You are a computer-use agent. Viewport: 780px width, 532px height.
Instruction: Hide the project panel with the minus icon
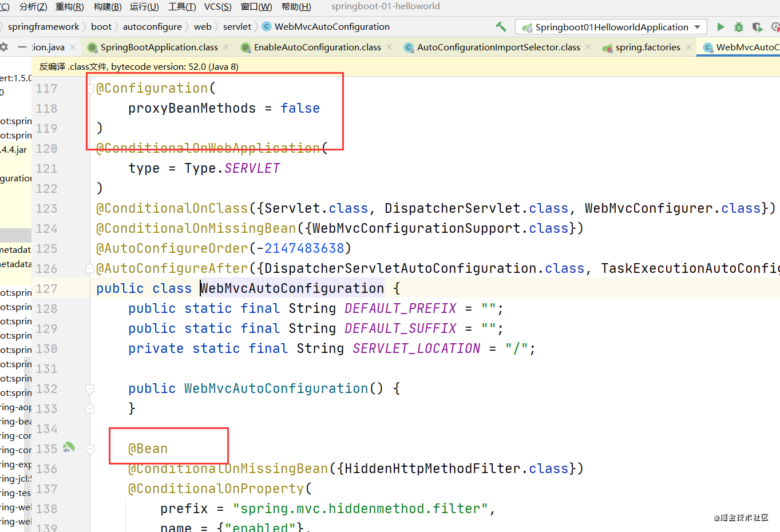pos(22,47)
